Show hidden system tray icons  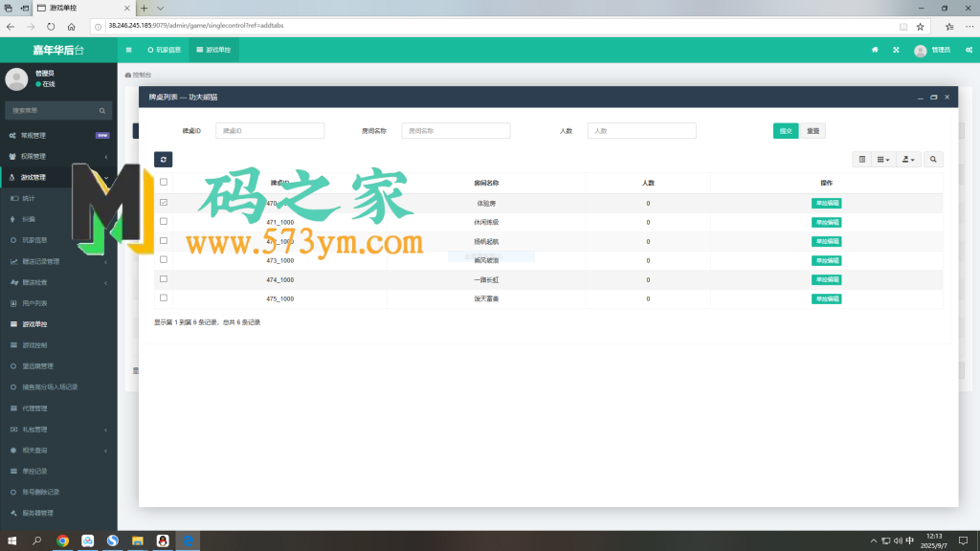(x=873, y=540)
